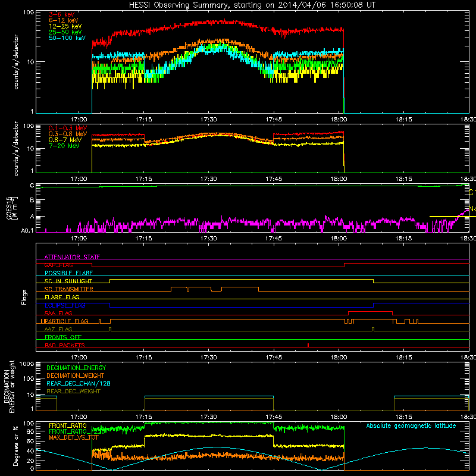Screen dimensions: 476x476
Task: Click the 0.1-0.3 MeV legend entry
Action: pyautogui.click(x=68, y=128)
